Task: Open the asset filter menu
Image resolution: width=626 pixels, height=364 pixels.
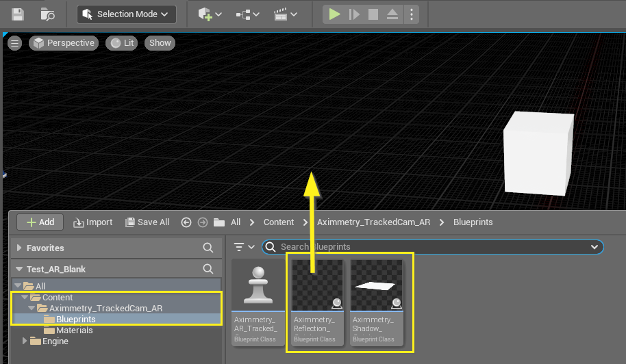Action: (244, 247)
